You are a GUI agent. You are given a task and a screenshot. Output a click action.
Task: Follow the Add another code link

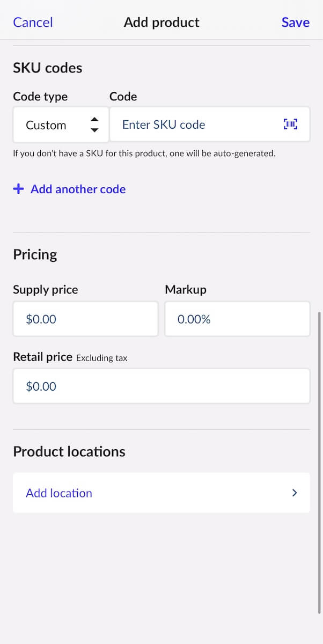pyautogui.click(x=78, y=189)
